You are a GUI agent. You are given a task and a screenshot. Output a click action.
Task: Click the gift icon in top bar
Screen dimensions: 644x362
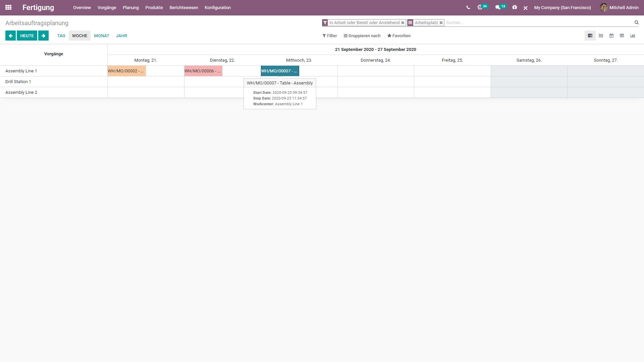coord(515,7)
